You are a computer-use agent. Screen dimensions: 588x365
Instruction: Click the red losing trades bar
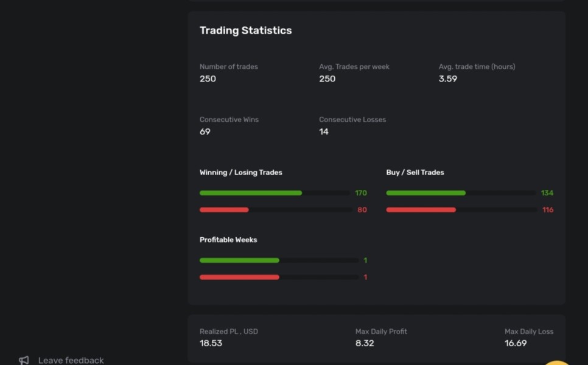[224, 210]
